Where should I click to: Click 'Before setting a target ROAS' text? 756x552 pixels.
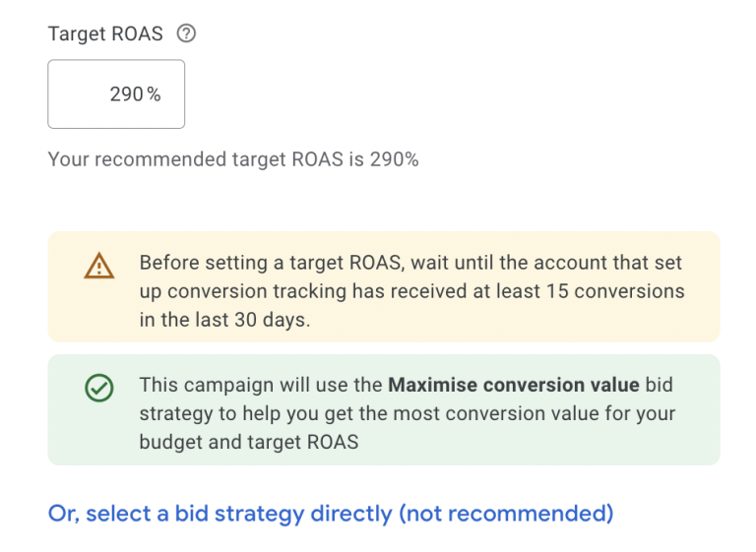272,264
